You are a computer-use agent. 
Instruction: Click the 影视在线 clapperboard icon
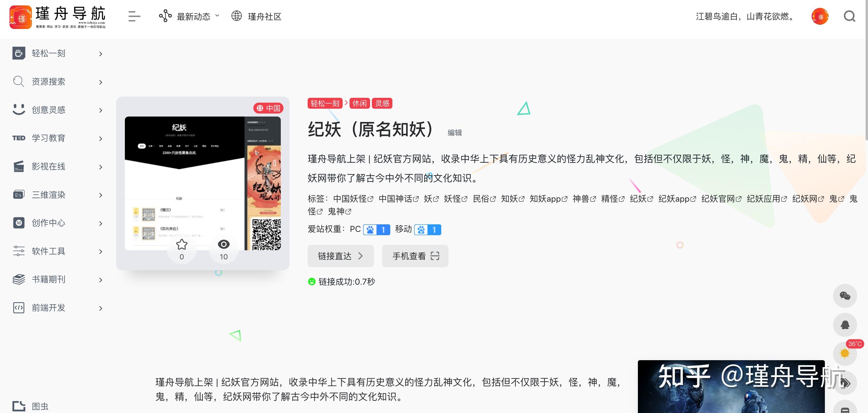[18, 166]
